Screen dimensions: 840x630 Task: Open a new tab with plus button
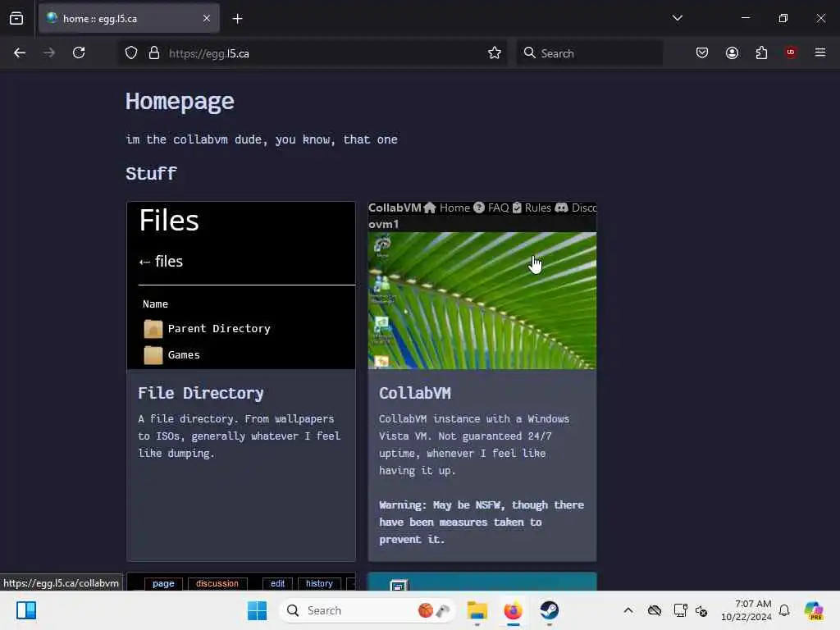(x=237, y=19)
